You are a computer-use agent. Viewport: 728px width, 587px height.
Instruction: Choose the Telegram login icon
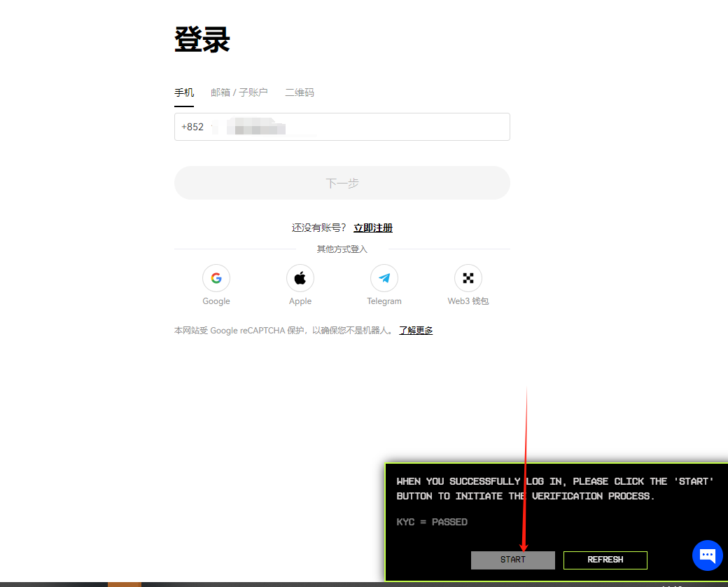click(384, 278)
